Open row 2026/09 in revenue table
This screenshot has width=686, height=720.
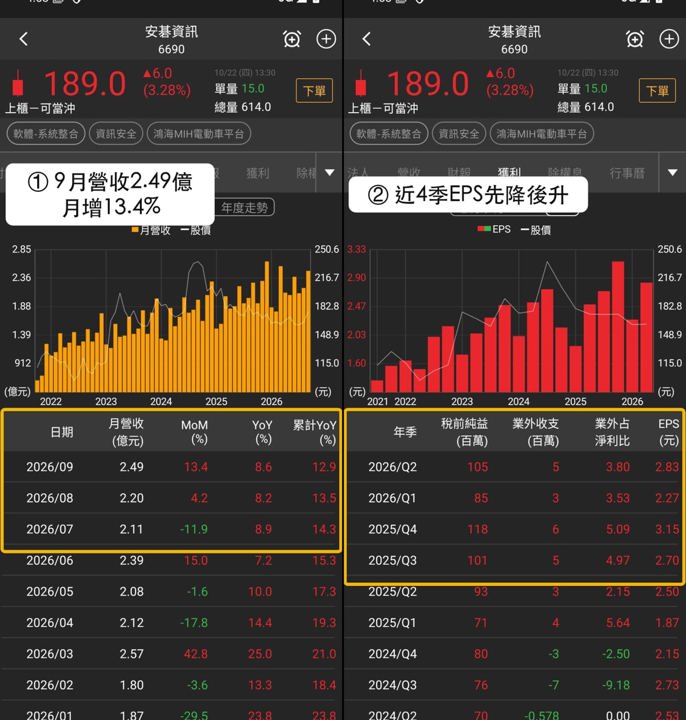(171, 467)
